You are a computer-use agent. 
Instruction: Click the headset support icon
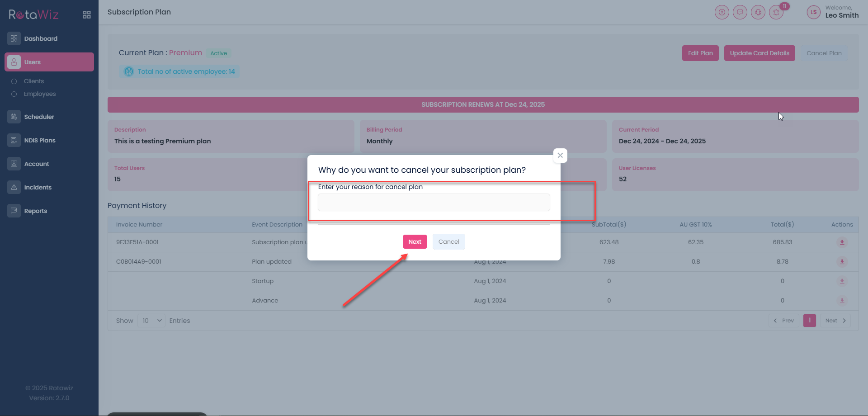point(758,12)
